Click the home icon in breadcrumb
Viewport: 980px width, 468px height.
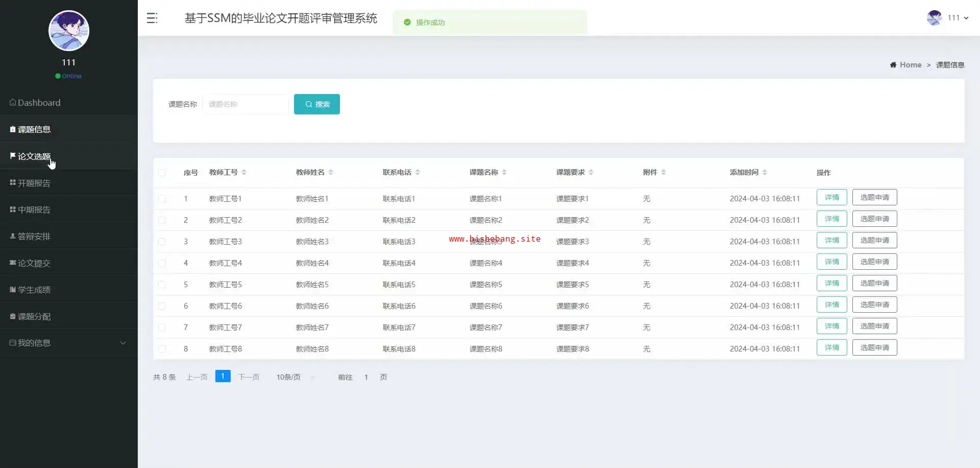click(893, 65)
